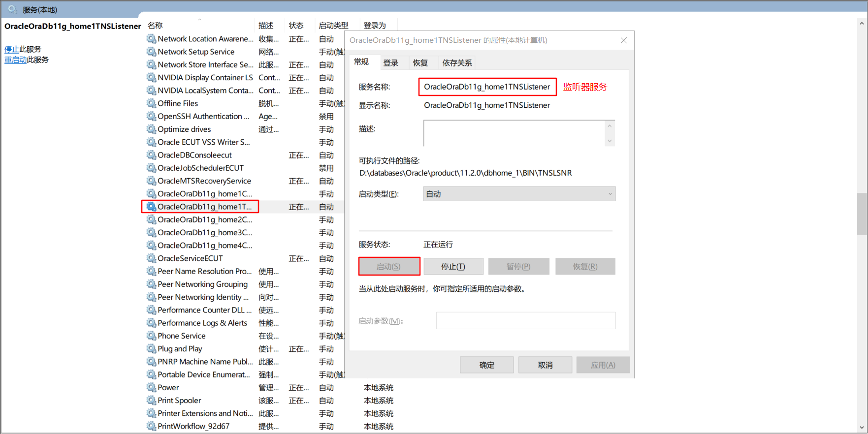868x434 pixels.
Task: Select NVIDIA LocalSystem Container service icon
Action: (151, 90)
